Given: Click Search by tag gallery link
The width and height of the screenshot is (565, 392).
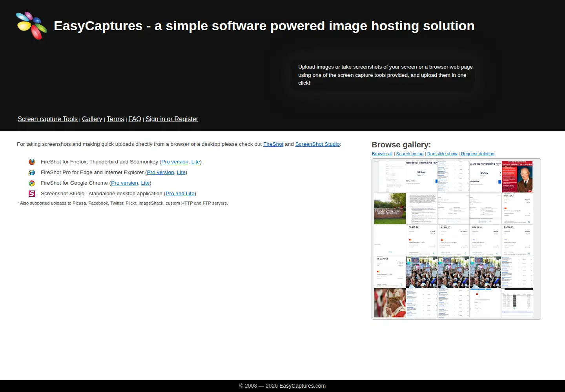Looking at the screenshot, I should coord(410,154).
